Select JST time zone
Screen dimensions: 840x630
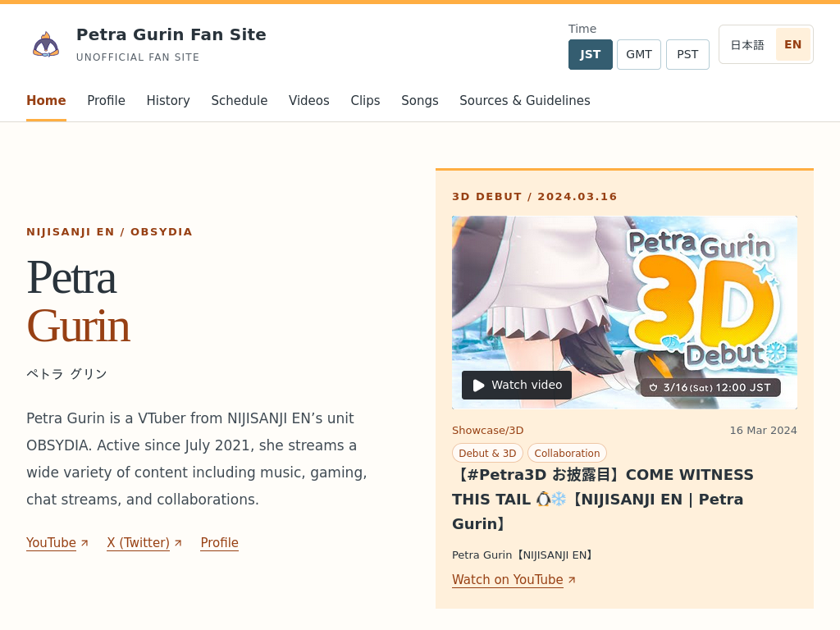click(x=591, y=55)
